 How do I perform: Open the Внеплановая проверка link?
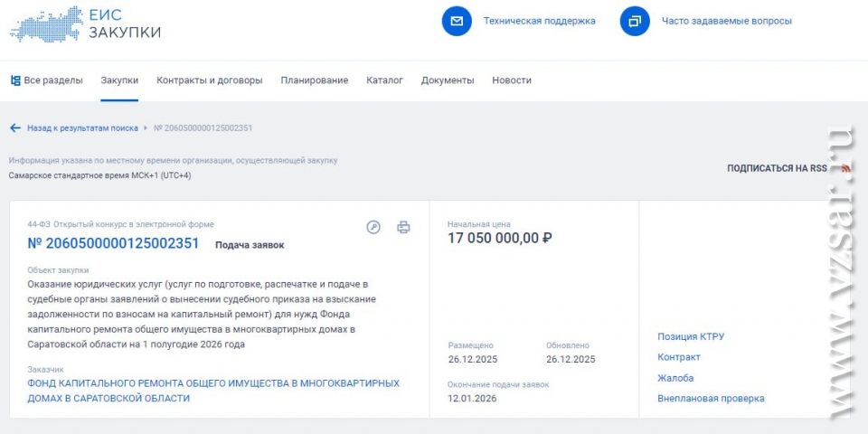[710, 398]
